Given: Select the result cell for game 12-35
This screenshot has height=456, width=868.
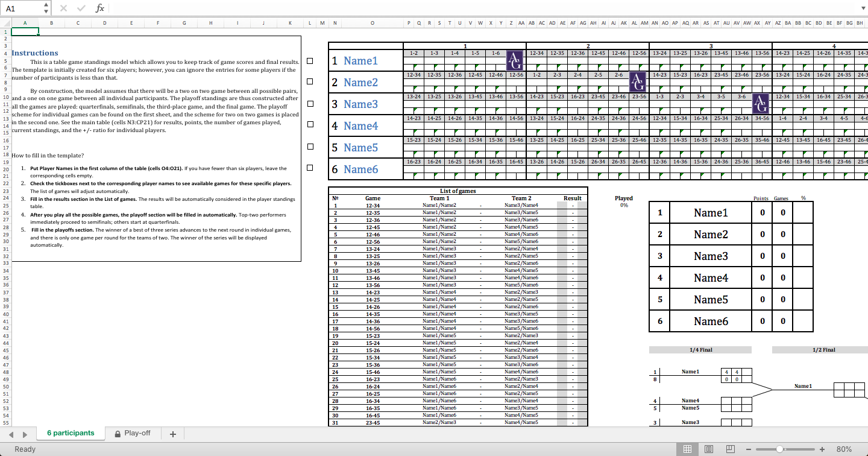Looking at the screenshot, I should pos(572,212).
